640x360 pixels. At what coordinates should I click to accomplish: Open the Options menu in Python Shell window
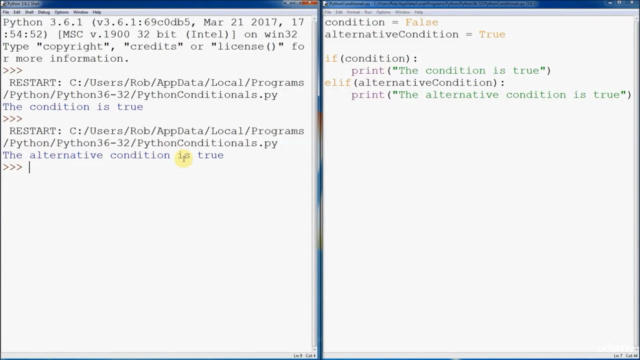coord(61,12)
